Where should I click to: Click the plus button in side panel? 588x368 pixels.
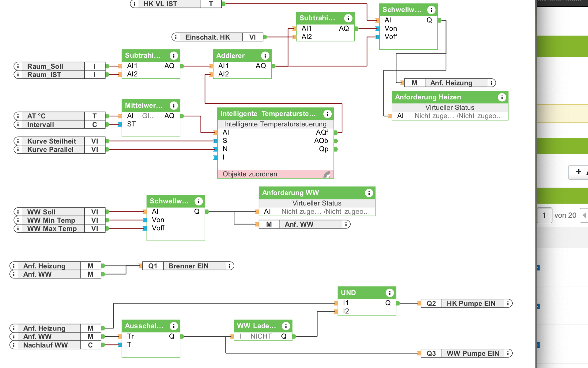pos(579,172)
